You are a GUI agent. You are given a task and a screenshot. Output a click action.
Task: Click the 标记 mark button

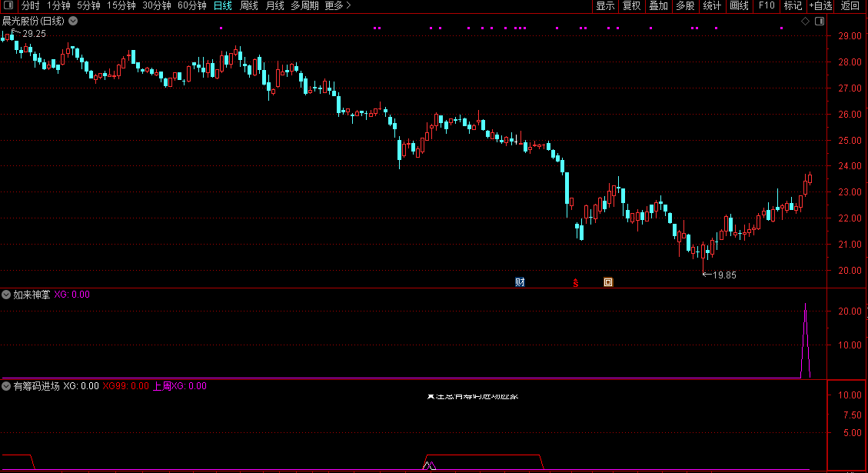793,5
